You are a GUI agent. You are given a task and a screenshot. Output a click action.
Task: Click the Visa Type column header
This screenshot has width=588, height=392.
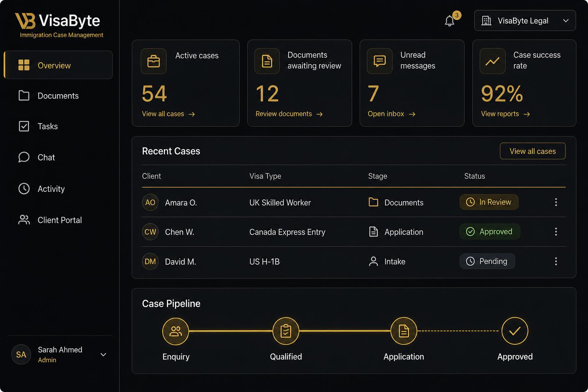pyautogui.click(x=265, y=176)
